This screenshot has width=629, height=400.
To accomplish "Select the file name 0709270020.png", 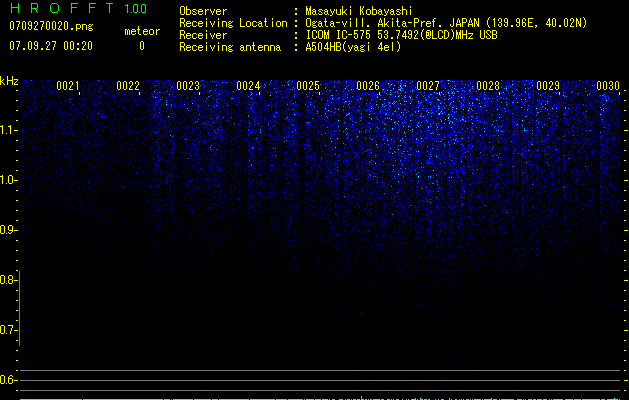I will (x=51, y=26).
